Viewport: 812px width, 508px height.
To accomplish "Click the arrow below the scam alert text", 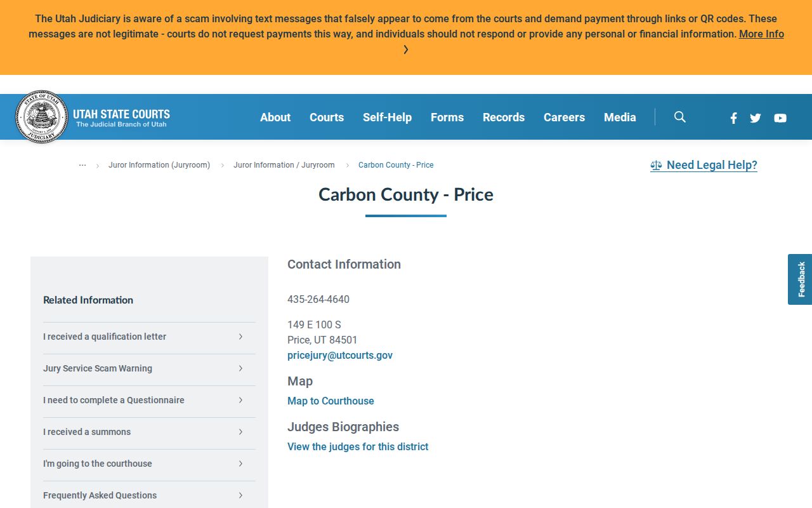I will (406, 50).
